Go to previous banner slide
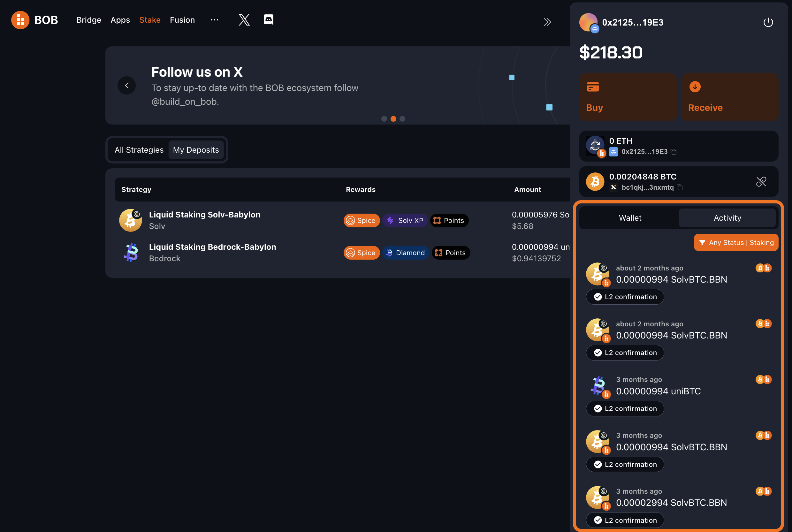 (126, 86)
